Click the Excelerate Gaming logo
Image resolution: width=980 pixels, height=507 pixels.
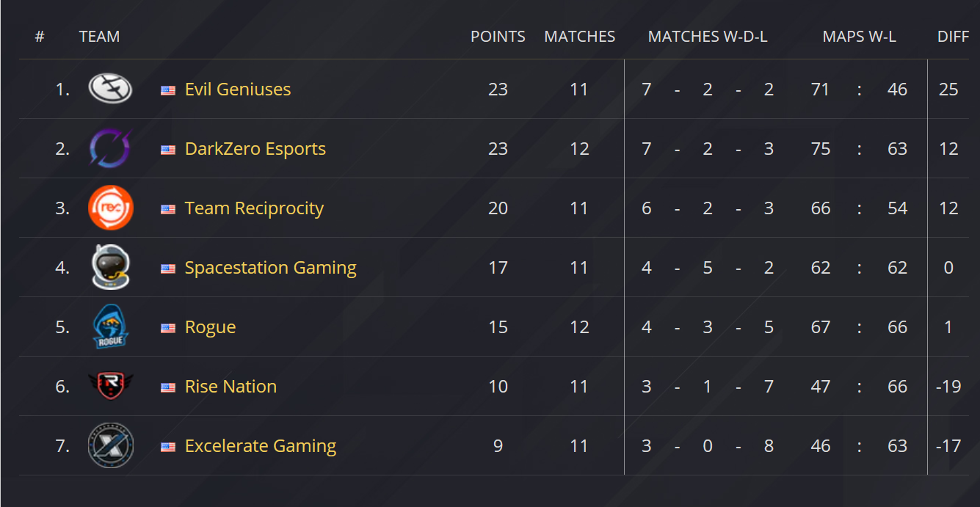[110, 446]
